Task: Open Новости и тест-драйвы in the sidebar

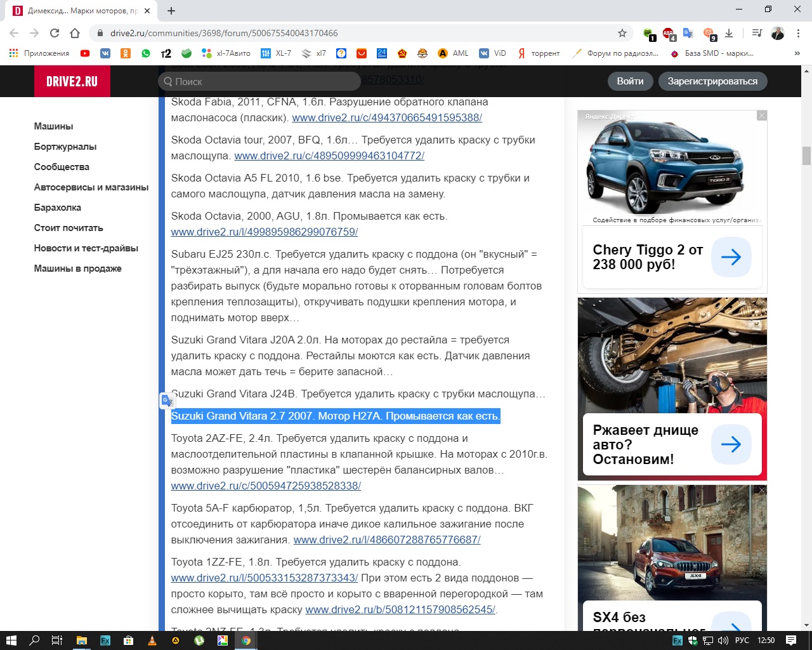Action: click(x=86, y=248)
